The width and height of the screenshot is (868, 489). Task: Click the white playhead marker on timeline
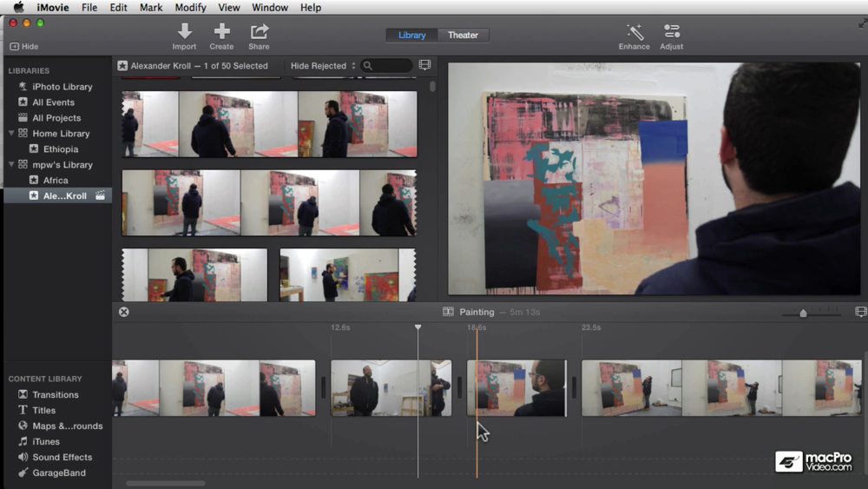click(418, 327)
